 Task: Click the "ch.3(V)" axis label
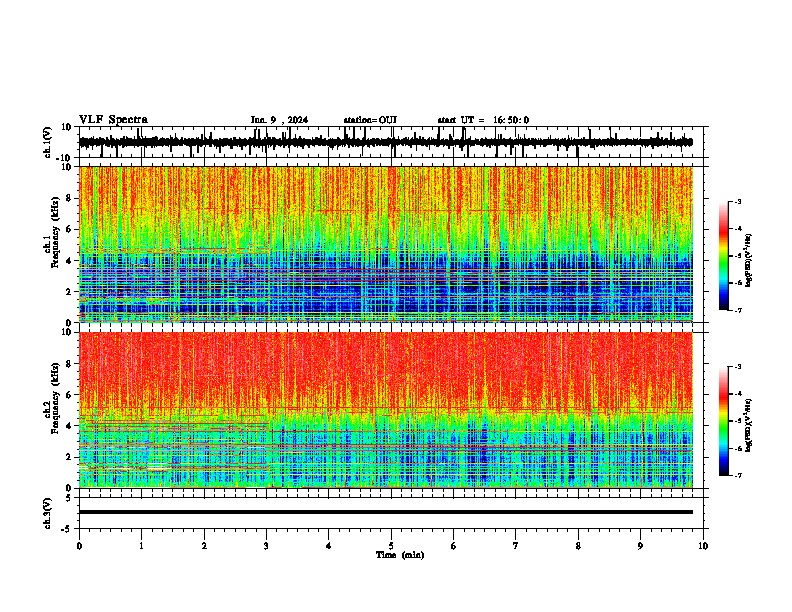[x=48, y=513]
